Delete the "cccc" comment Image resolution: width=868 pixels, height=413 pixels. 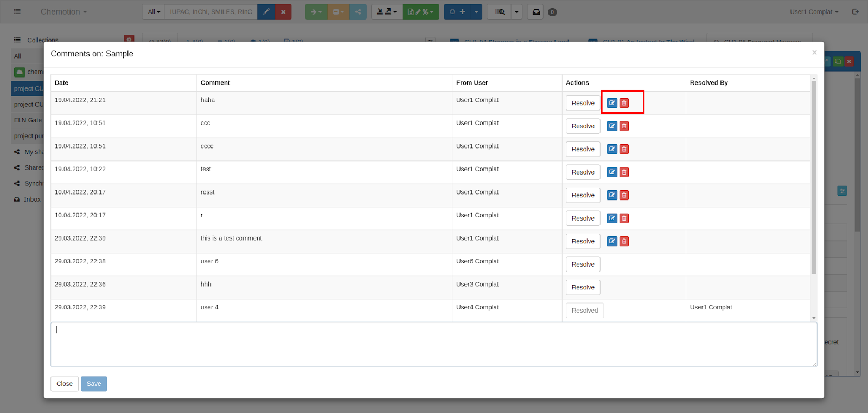click(x=624, y=149)
